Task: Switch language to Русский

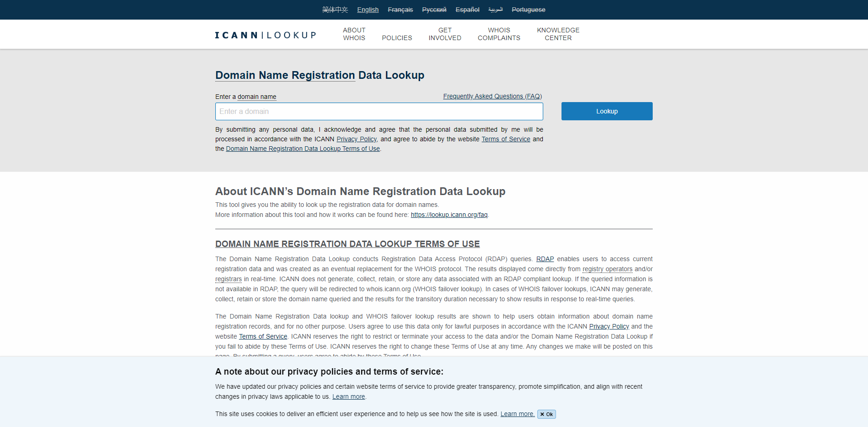Action: 434,10
